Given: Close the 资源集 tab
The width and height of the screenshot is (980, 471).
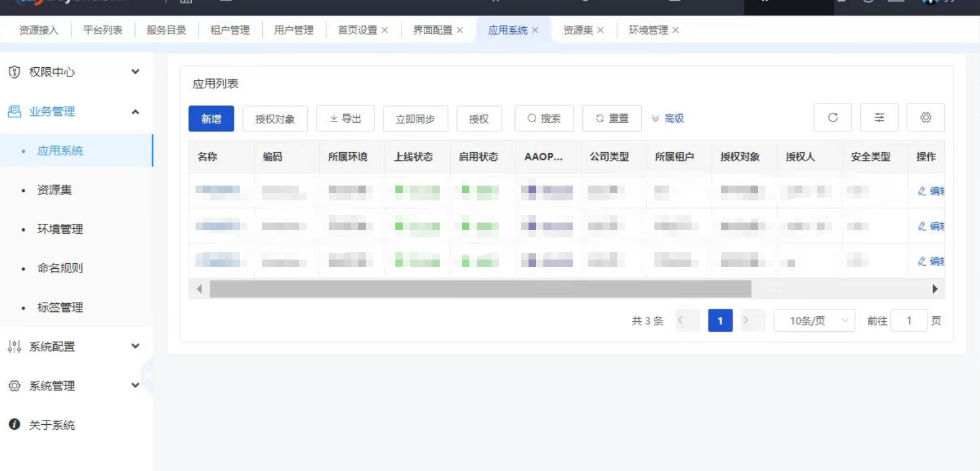Looking at the screenshot, I should [x=601, y=30].
